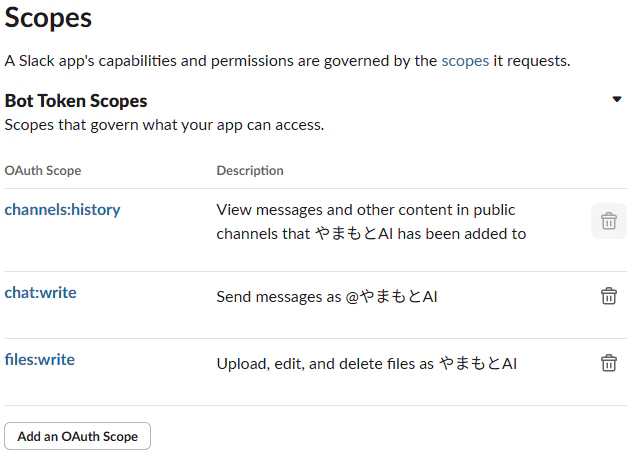Select 'View messages and other content' description

[371, 221]
